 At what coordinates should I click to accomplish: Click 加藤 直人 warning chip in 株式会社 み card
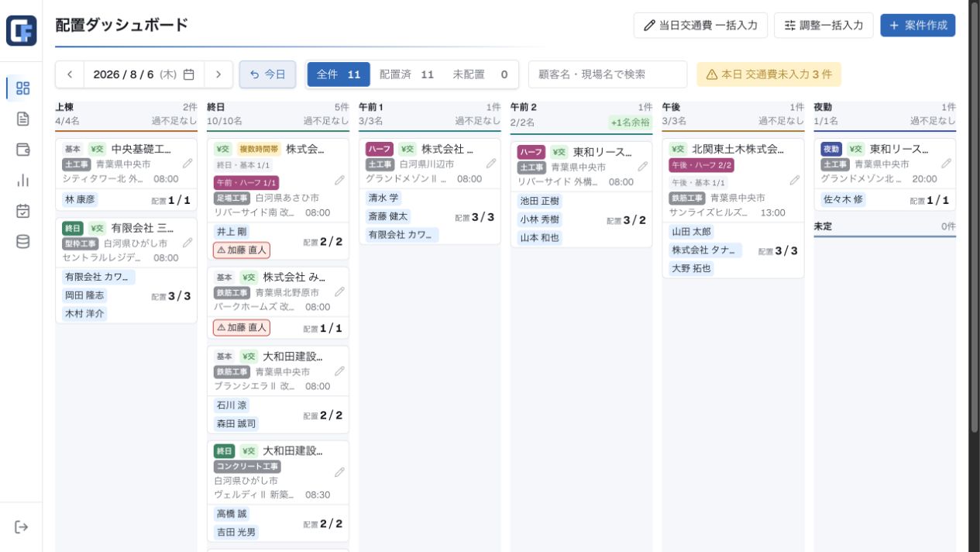tap(242, 328)
